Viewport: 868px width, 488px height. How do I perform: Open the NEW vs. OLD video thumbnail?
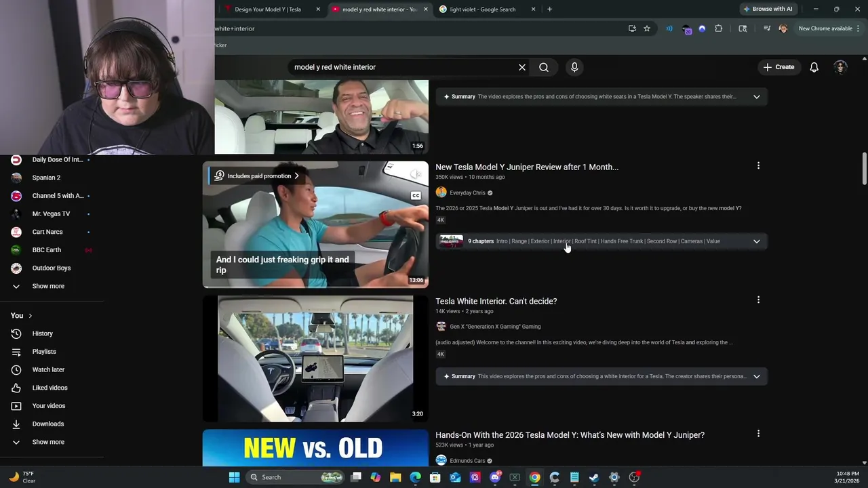pos(315,448)
